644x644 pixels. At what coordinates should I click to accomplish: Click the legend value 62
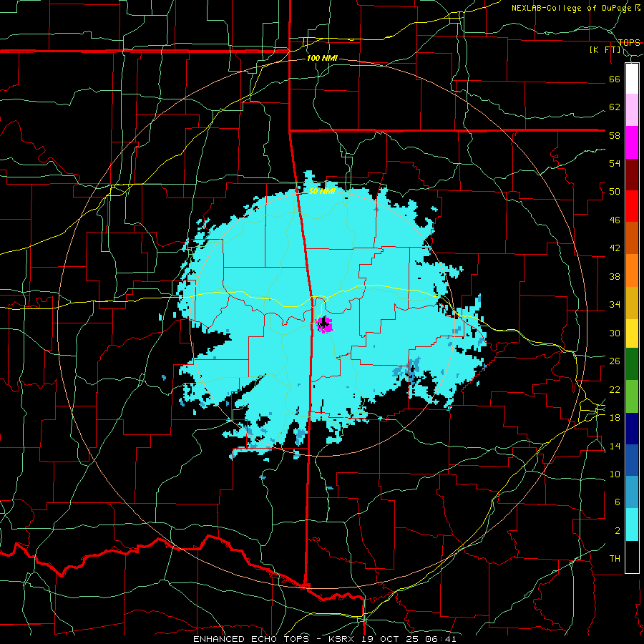click(615, 107)
